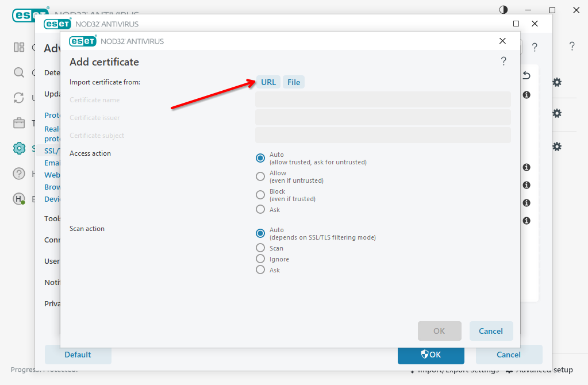Click the Certificate issuer input field
This screenshot has height=385, width=588.
(383, 117)
